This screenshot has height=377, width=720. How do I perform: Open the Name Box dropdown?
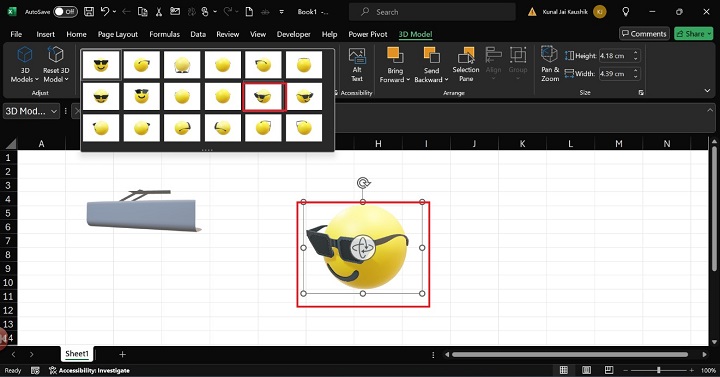[54, 111]
